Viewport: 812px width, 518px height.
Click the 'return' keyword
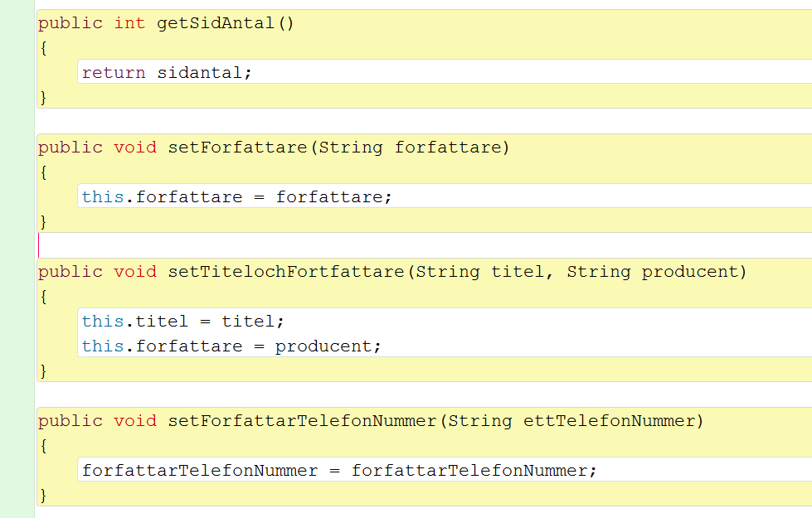(x=114, y=72)
